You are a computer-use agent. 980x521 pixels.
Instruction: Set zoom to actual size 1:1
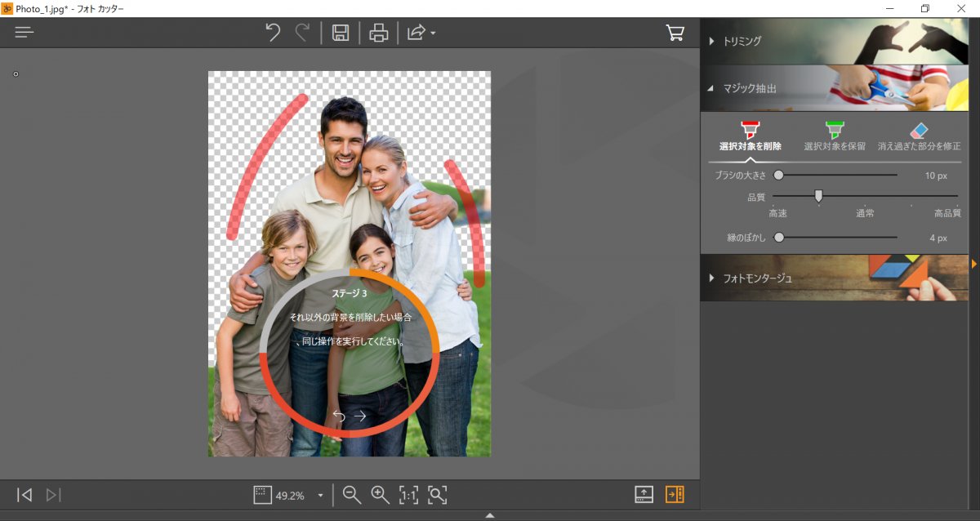[x=408, y=494]
